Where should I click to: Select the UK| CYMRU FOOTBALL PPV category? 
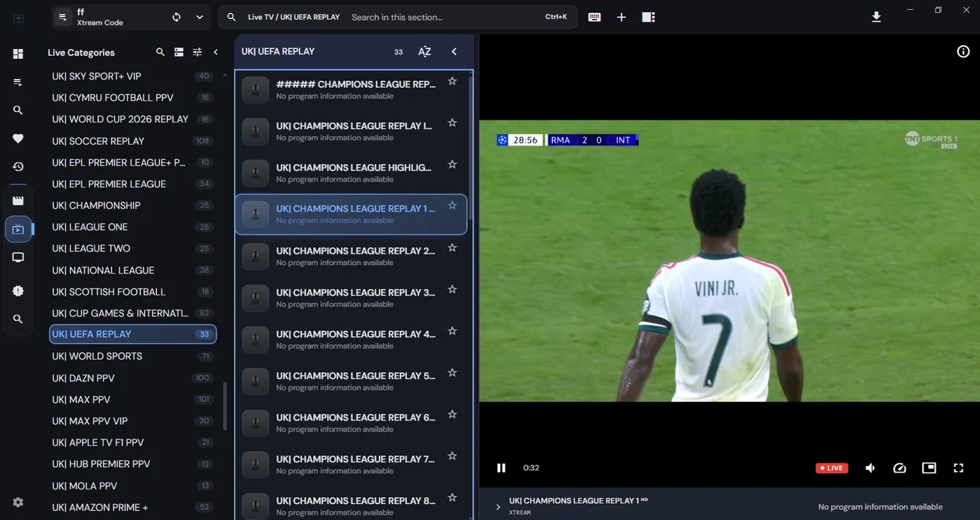(x=132, y=97)
